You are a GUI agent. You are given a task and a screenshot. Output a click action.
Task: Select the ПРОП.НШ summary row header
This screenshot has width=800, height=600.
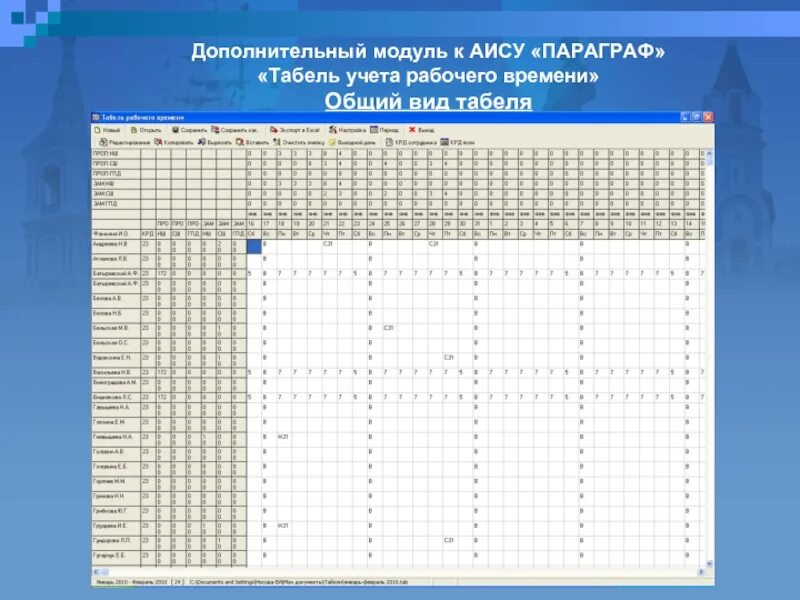116,154
